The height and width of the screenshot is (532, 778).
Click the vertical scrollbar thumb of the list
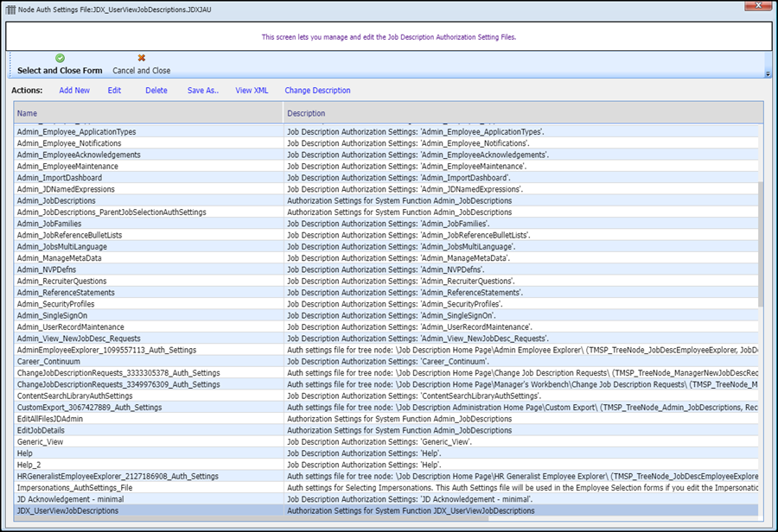761,244
